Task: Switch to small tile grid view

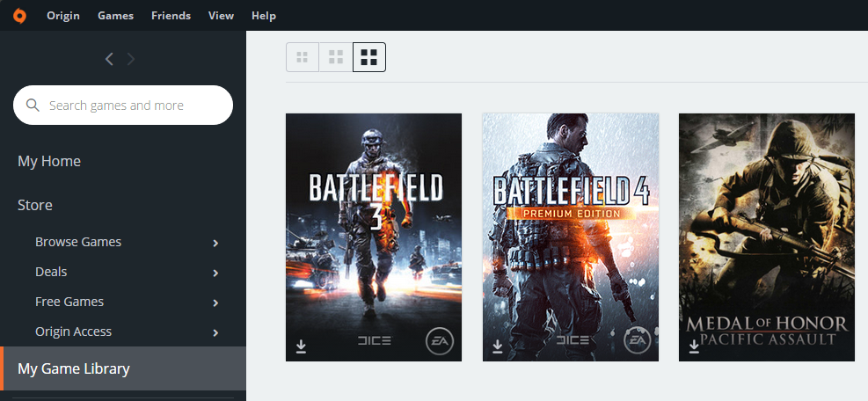Action: tap(303, 58)
